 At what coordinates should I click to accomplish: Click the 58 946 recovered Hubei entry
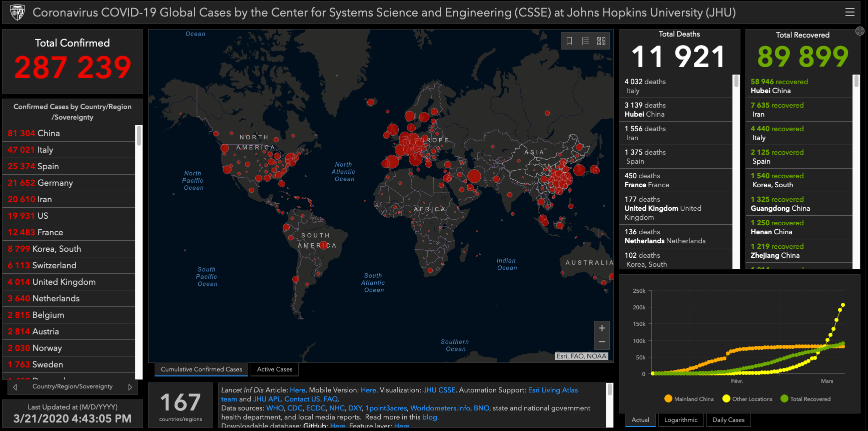[799, 86]
